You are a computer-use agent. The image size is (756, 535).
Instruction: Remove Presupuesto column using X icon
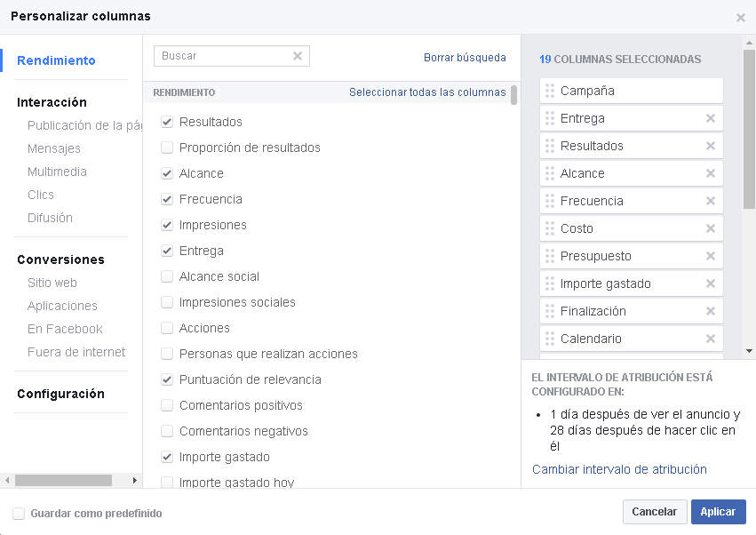tap(710, 256)
